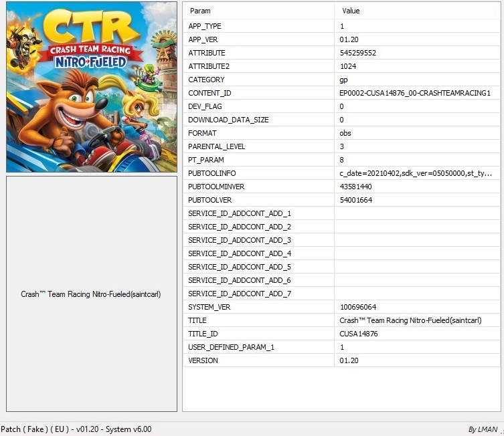Click the game title label panel below the cover
This screenshot has height=436, width=504.
tap(92, 294)
